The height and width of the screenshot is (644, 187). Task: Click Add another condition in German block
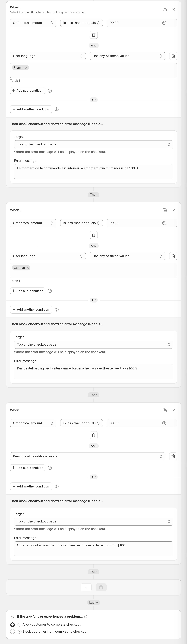point(31,310)
